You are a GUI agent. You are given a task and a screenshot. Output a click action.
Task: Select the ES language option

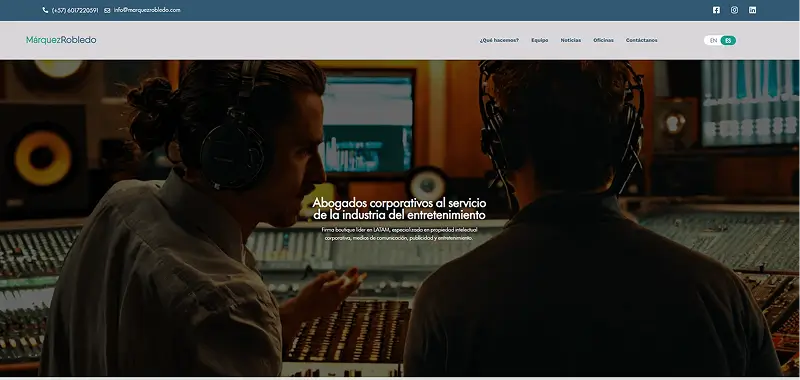tap(728, 40)
